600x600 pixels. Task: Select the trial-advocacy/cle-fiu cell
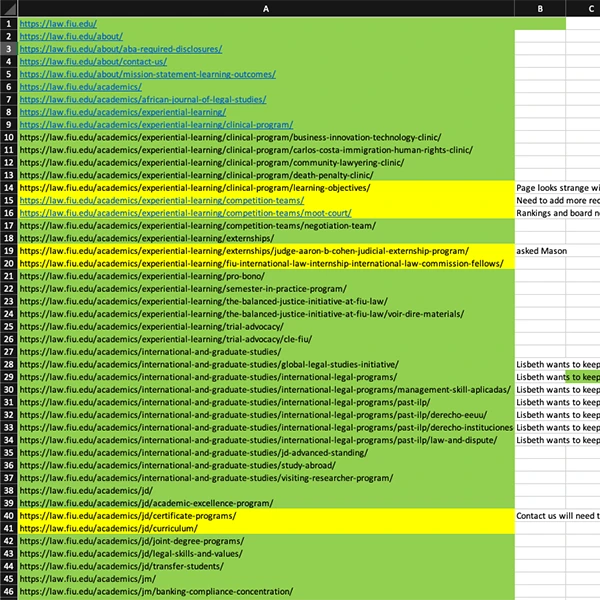[x=266, y=339]
